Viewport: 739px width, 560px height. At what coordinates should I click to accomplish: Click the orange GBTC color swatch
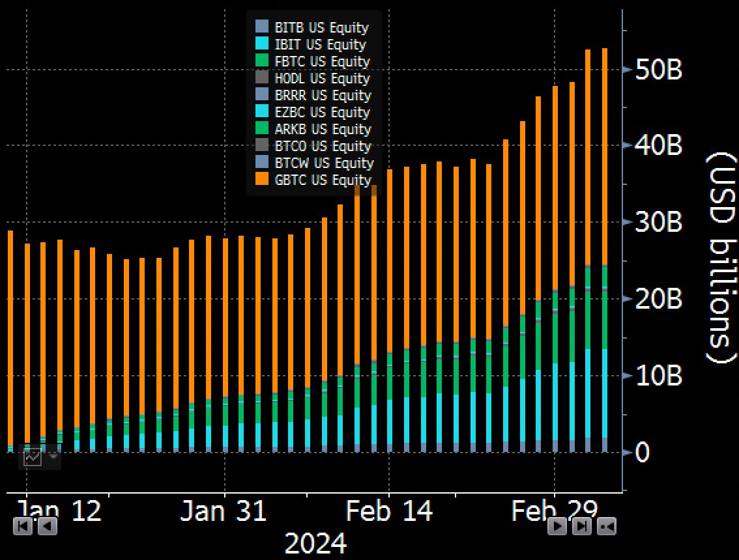pos(262,180)
